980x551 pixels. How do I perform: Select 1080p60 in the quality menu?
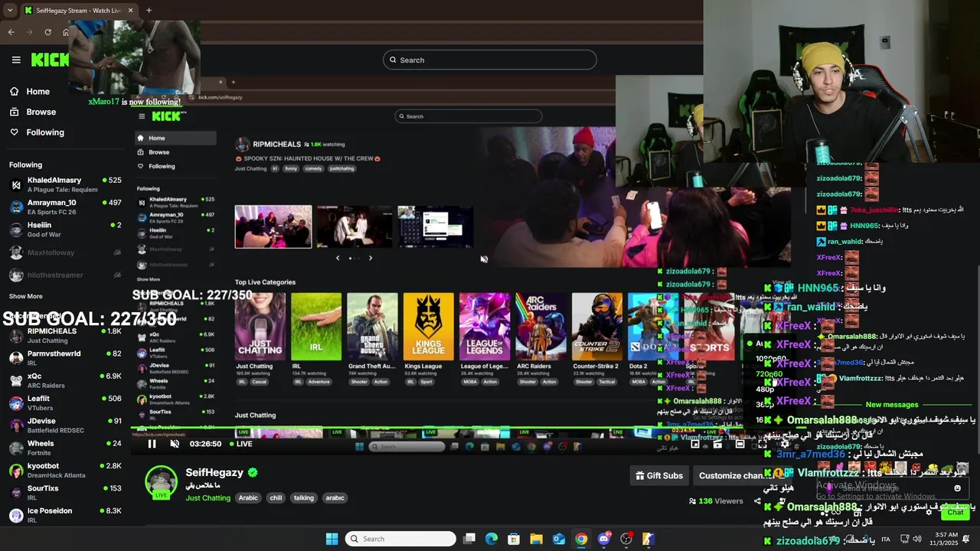(x=771, y=359)
